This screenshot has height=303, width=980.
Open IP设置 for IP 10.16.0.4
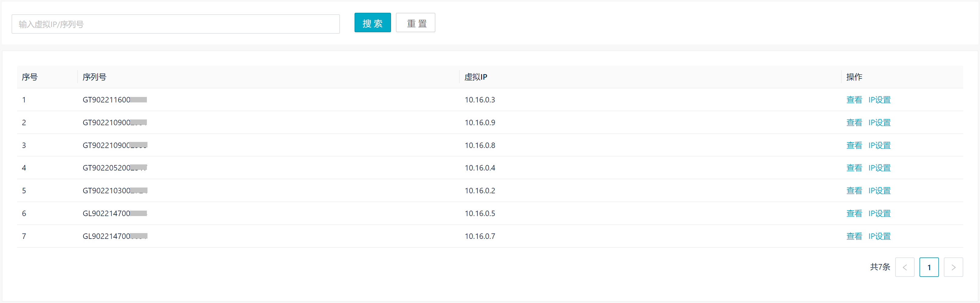click(x=879, y=168)
